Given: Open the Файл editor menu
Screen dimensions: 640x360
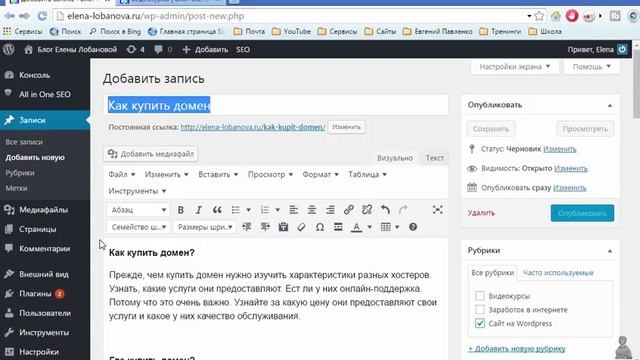Looking at the screenshot, I should click(122, 174).
